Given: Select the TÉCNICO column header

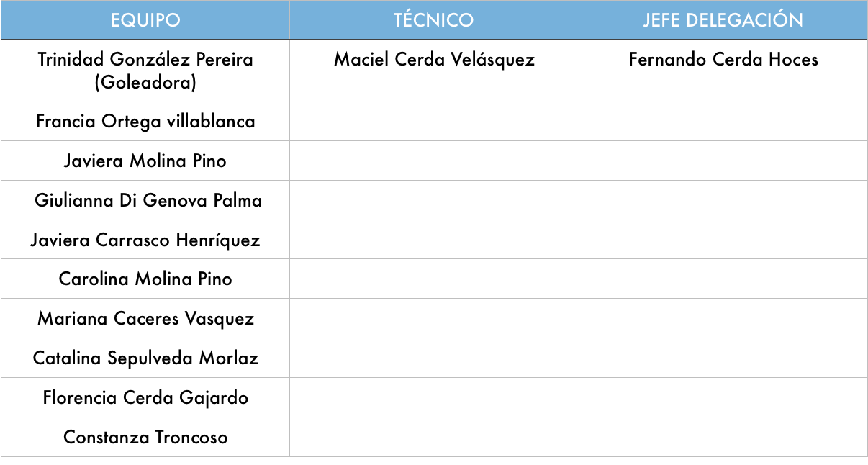Looking at the screenshot, I should click(434, 19).
